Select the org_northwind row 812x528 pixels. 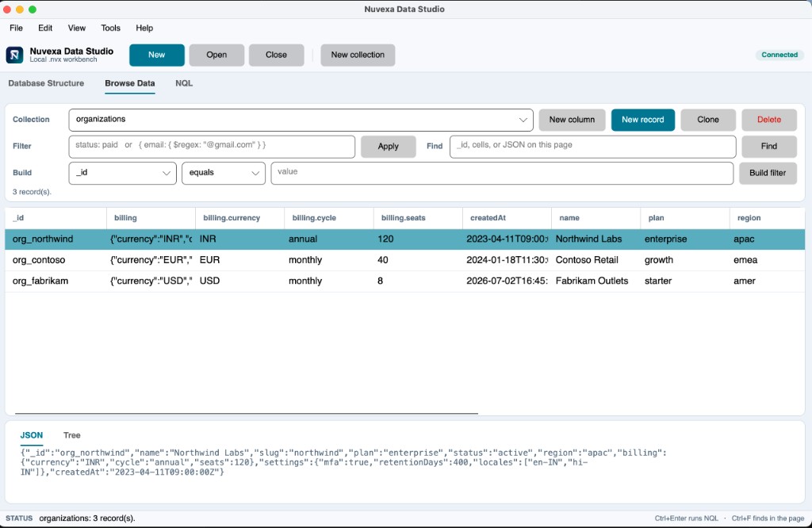[x=405, y=239]
